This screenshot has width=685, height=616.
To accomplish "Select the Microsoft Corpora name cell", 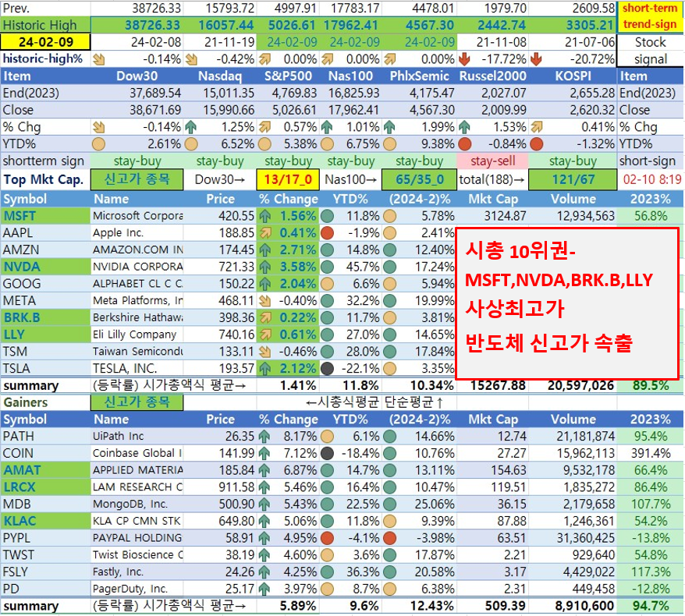I will (137, 216).
